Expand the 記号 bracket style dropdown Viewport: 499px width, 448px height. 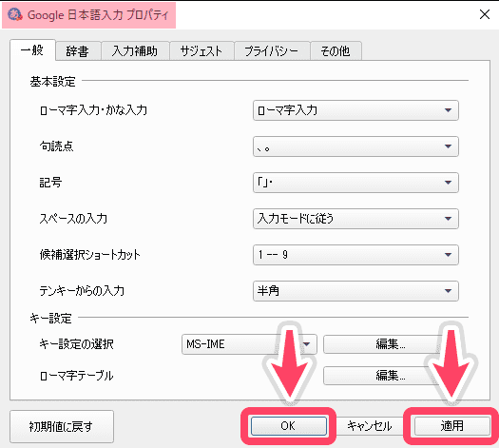355,183
